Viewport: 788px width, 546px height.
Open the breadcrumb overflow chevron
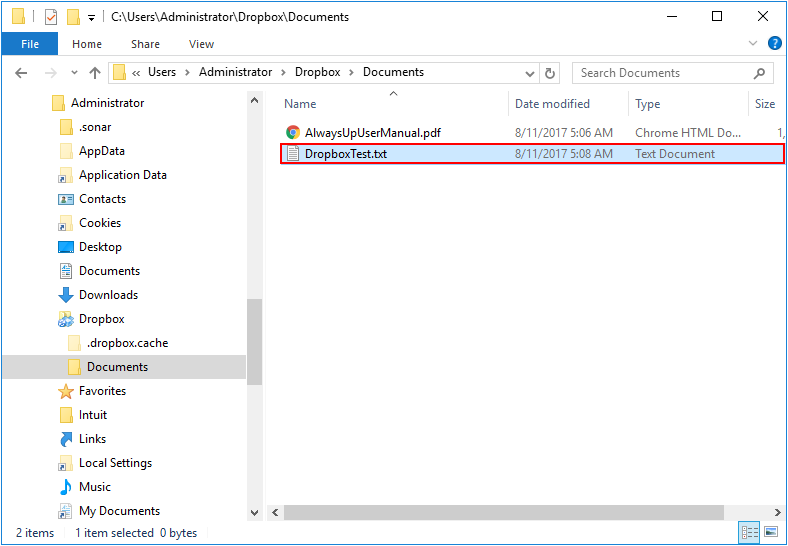(x=136, y=73)
